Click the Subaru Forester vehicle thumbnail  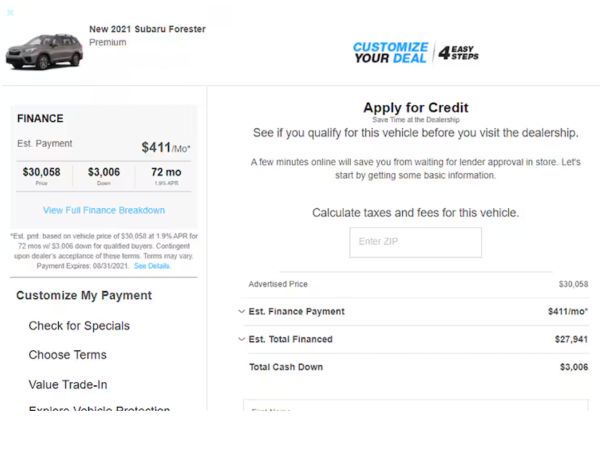tap(44, 51)
